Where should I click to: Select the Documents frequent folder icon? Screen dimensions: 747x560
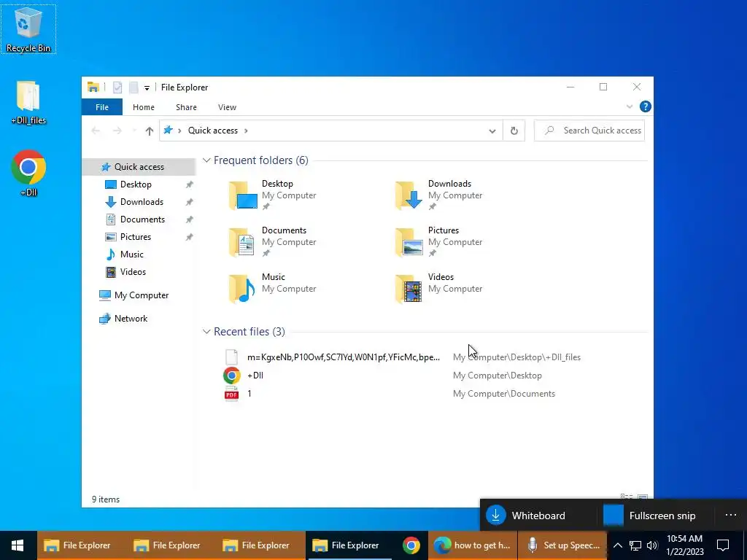click(243, 242)
